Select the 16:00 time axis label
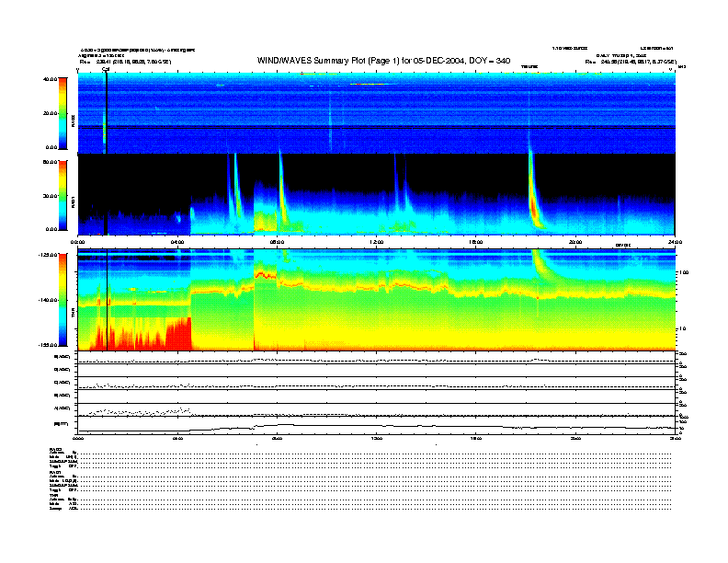Viewport: 728px width, 563px height. point(476,242)
